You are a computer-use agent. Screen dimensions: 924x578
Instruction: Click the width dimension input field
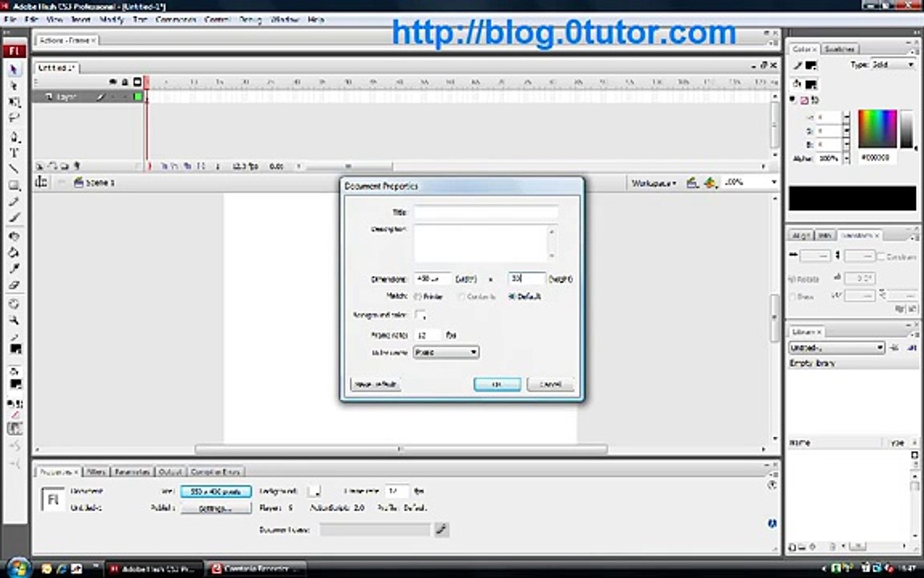pyautogui.click(x=433, y=279)
